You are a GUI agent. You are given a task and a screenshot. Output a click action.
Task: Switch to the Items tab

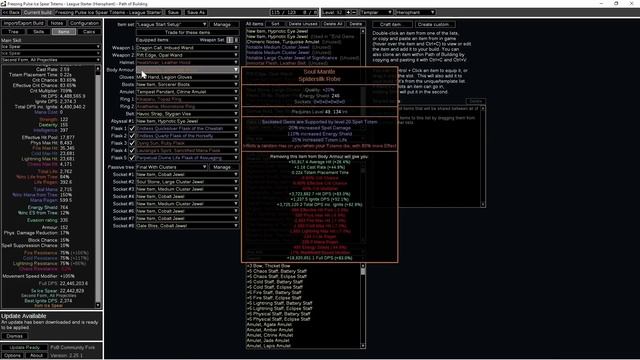pyautogui.click(x=64, y=32)
